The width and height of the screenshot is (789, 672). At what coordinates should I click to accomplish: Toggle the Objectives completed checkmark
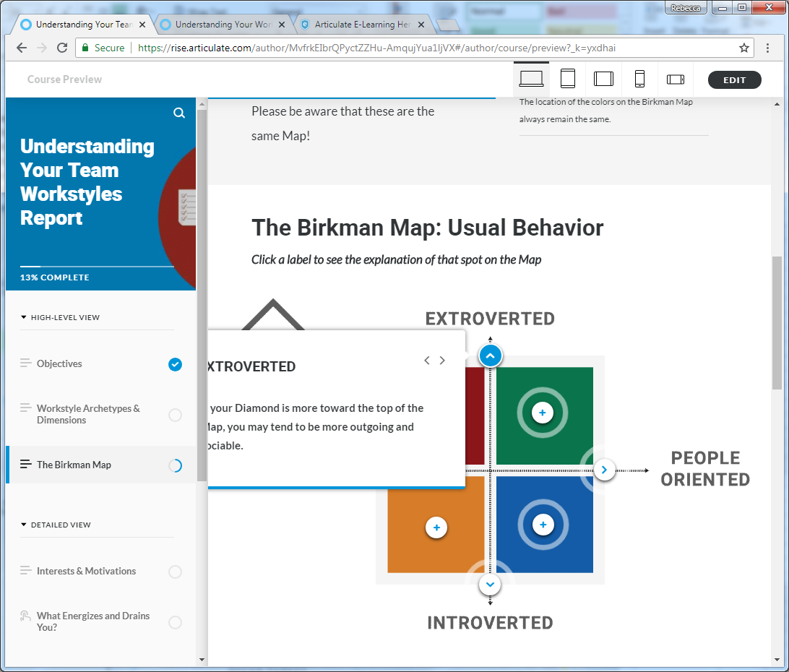click(175, 364)
